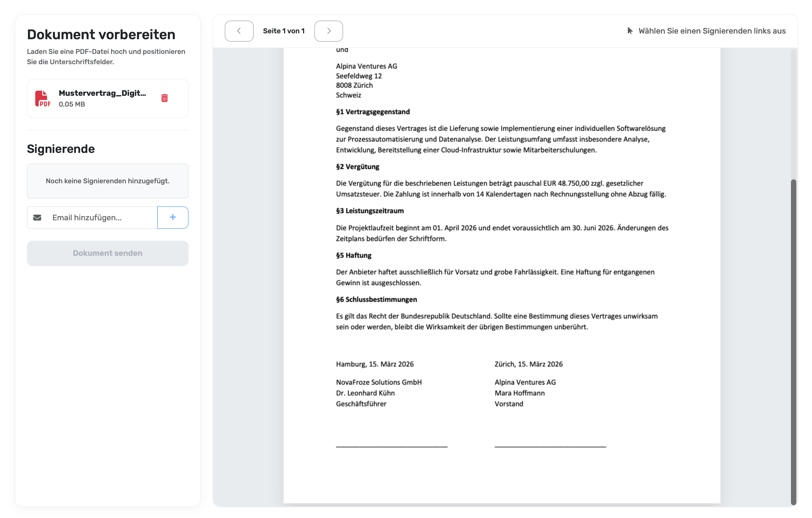
Task: Delete the uploaded PDF with trash icon
Action: (164, 98)
